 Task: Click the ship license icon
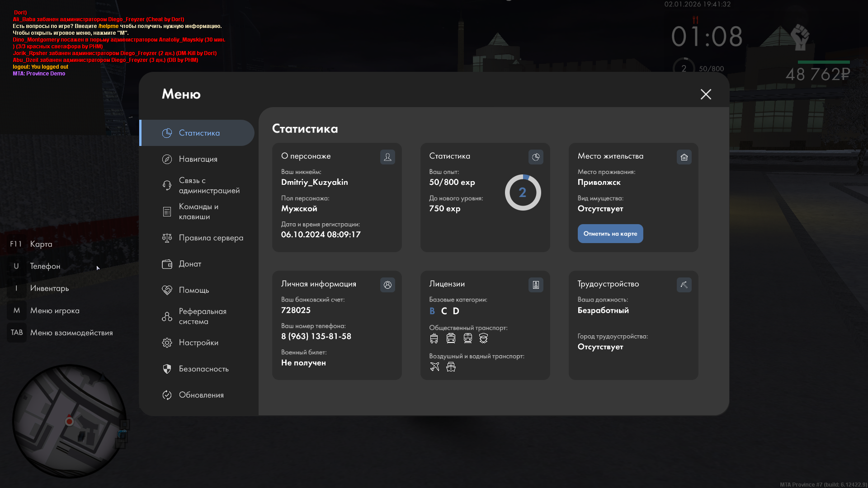(x=451, y=366)
